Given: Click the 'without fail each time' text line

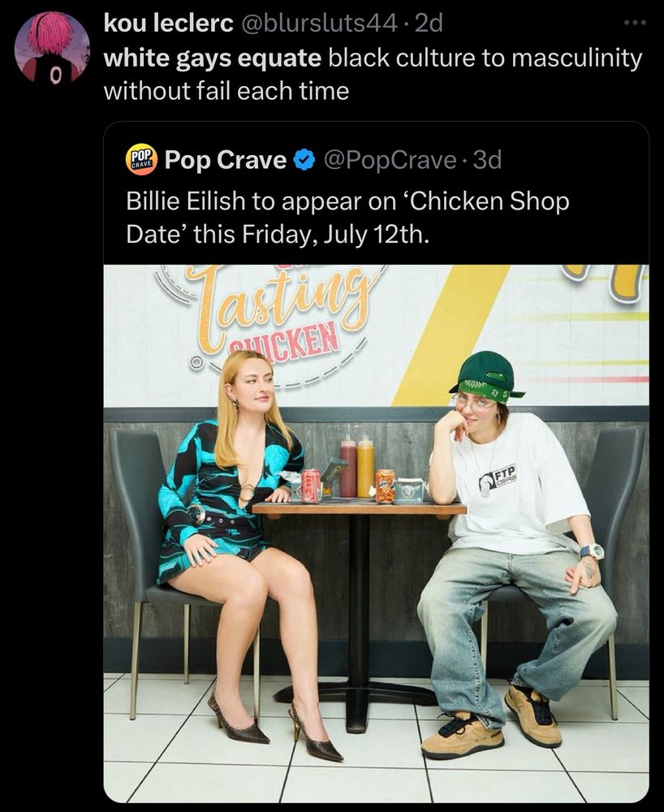Looking at the screenshot, I should (x=226, y=90).
